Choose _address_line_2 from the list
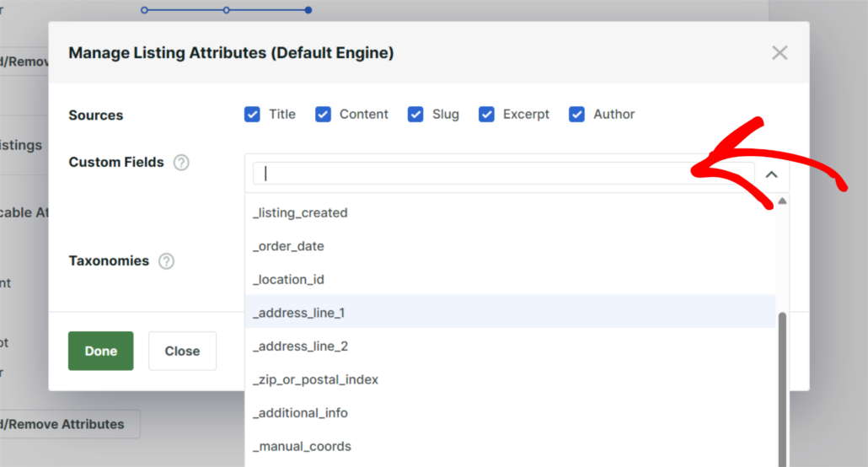 (x=510, y=346)
